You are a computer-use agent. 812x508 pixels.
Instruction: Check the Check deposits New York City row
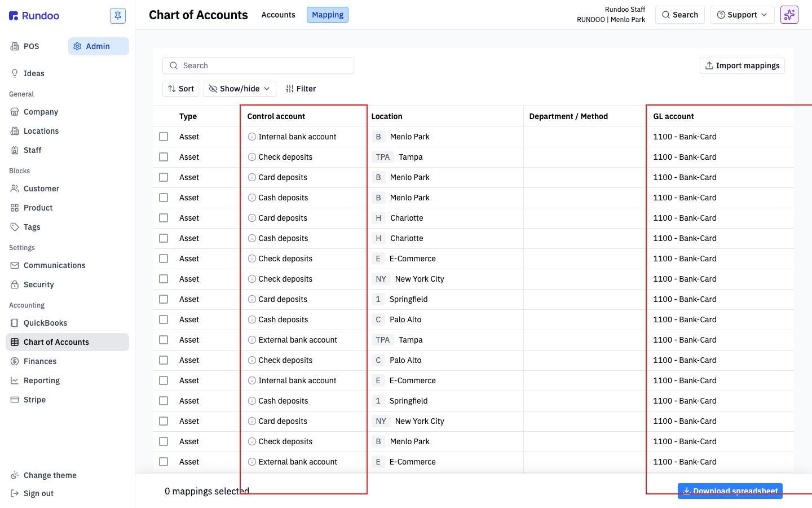point(164,279)
